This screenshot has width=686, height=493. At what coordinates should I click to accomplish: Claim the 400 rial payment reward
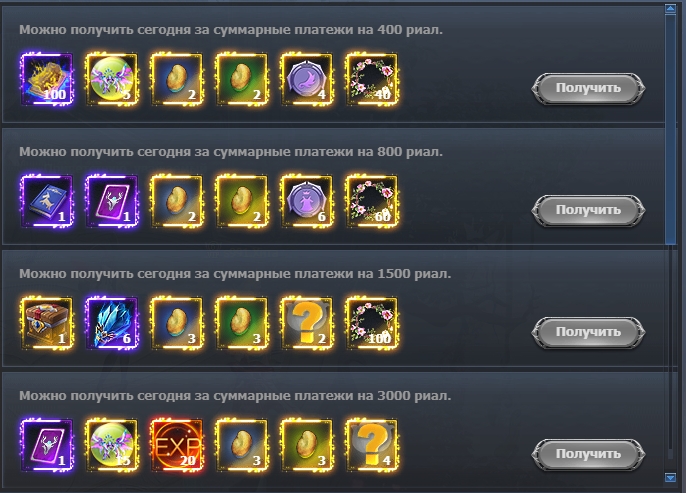tap(588, 88)
